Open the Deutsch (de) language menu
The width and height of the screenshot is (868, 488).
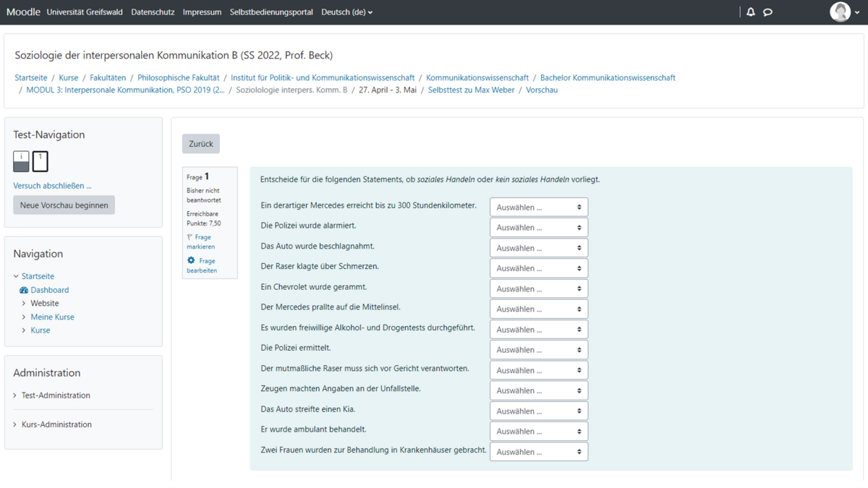[347, 12]
